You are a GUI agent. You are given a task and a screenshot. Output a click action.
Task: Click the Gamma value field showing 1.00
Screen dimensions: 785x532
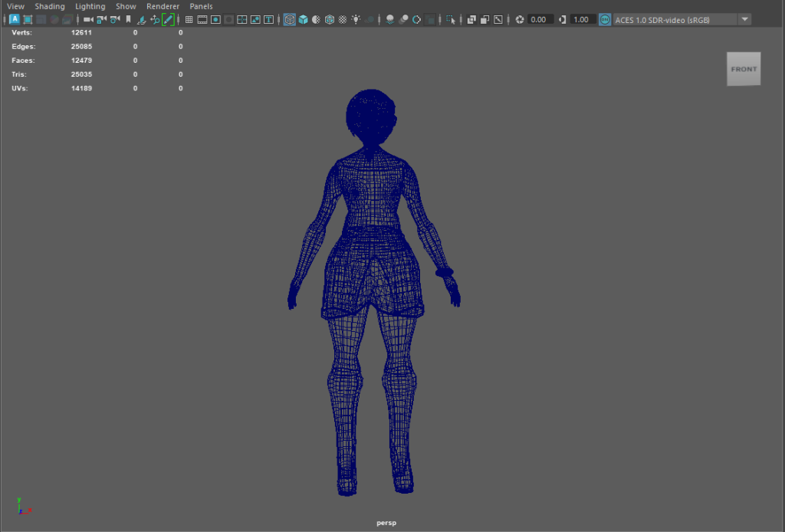click(583, 19)
